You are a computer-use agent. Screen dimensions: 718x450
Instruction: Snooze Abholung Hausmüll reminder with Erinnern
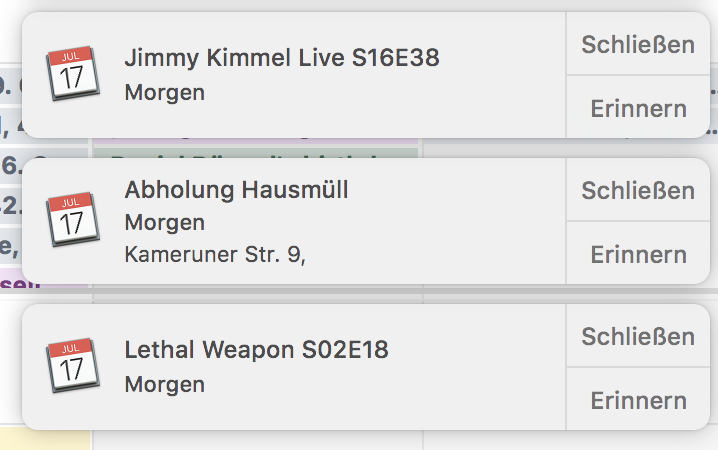click(x=638, y=254)
